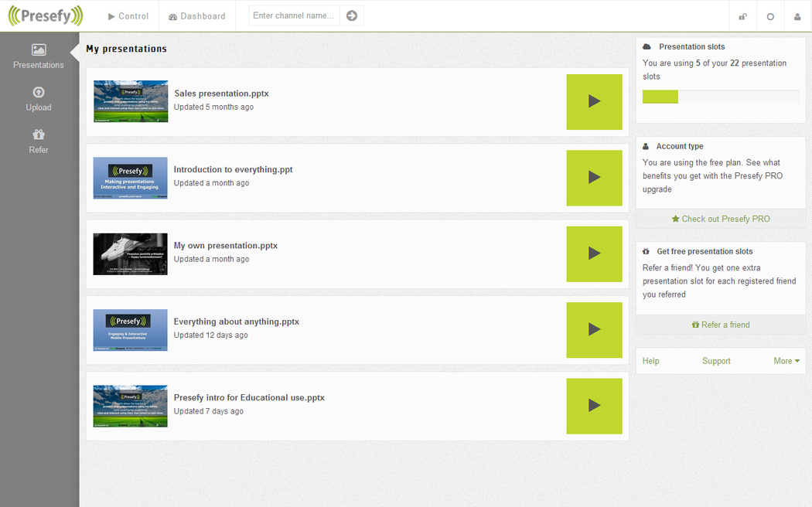This screenshot has width=812, height=507.
Task: Open the user profile icon
Action: [797, 16]
